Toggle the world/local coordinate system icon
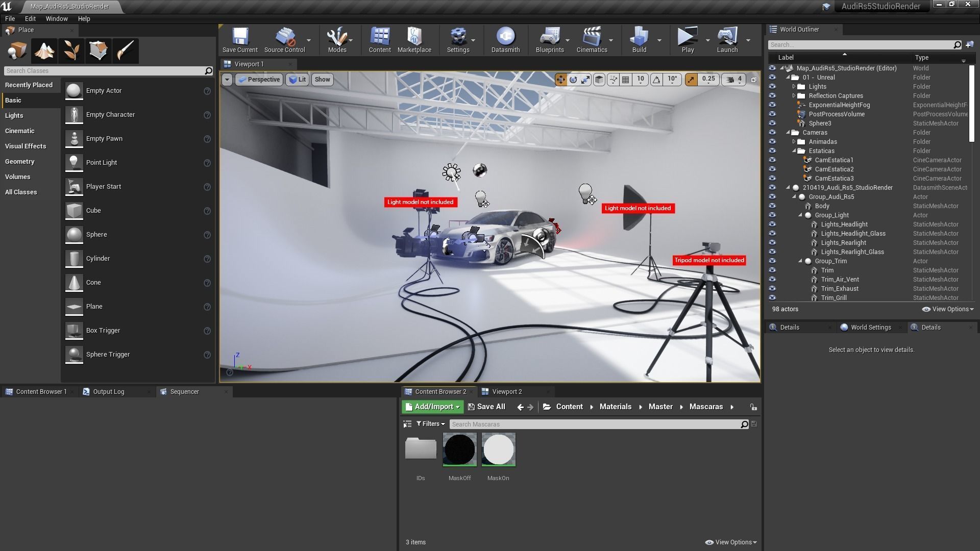Viewport: 980px width, 551px height. pos(599,80)
